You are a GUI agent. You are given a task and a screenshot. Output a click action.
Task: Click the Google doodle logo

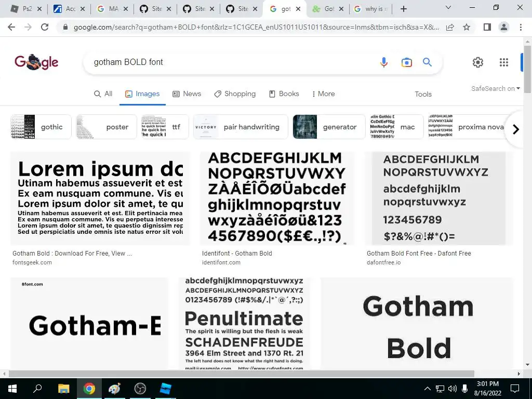pyautogui.click(x=36, y=62)
